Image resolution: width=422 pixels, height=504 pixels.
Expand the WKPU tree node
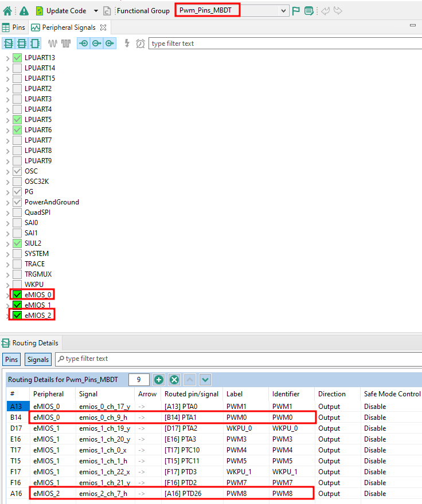[7, 285]
